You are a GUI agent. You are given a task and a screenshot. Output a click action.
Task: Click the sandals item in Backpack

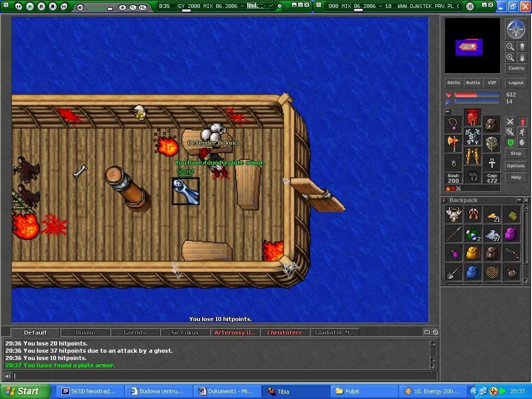click(x=473, y=215)
